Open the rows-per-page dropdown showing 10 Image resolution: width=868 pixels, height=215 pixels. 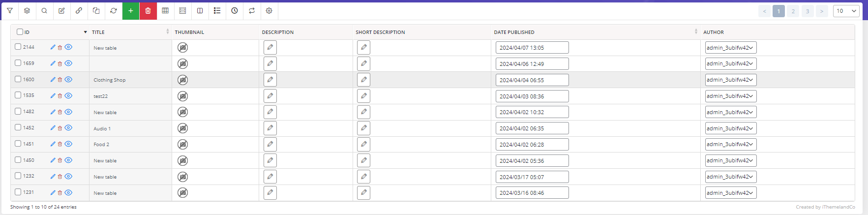click(x=846, y=11)
